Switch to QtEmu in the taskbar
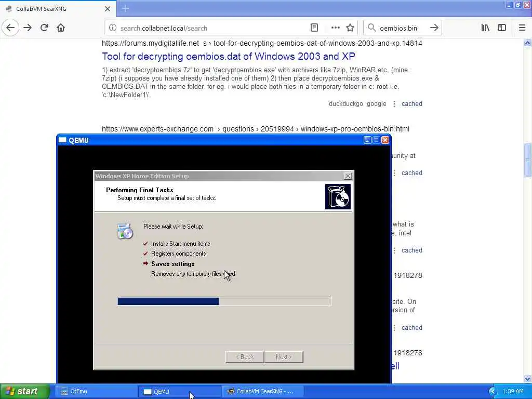532x399 pixels. (96, 392)
